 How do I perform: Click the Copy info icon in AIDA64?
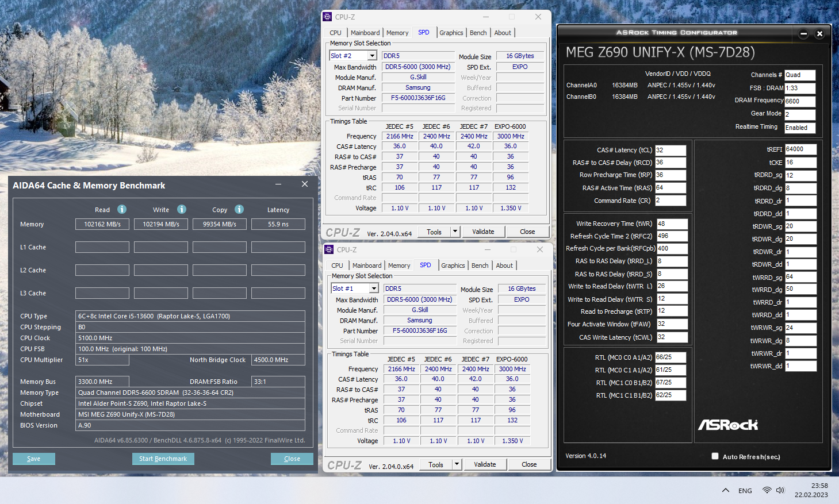coord(239,209)
